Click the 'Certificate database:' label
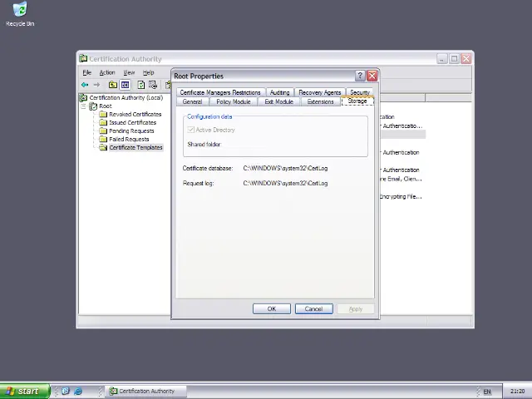The image size is (532, 399). click(208, 168)
